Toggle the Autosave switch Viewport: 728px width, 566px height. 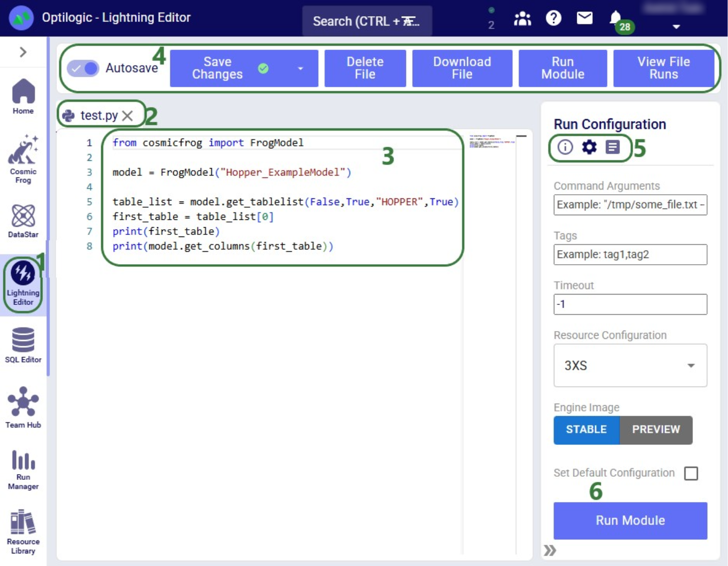tap(83, 68)
